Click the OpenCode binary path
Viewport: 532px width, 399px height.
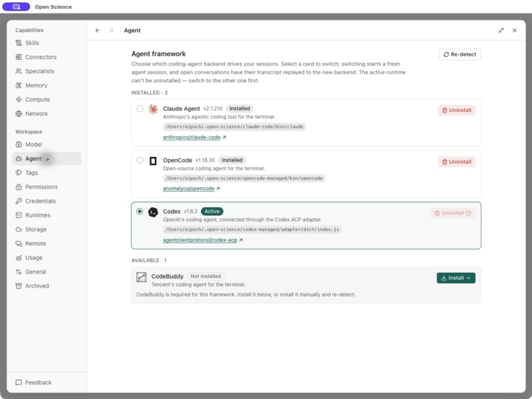[x=244, y=179]
